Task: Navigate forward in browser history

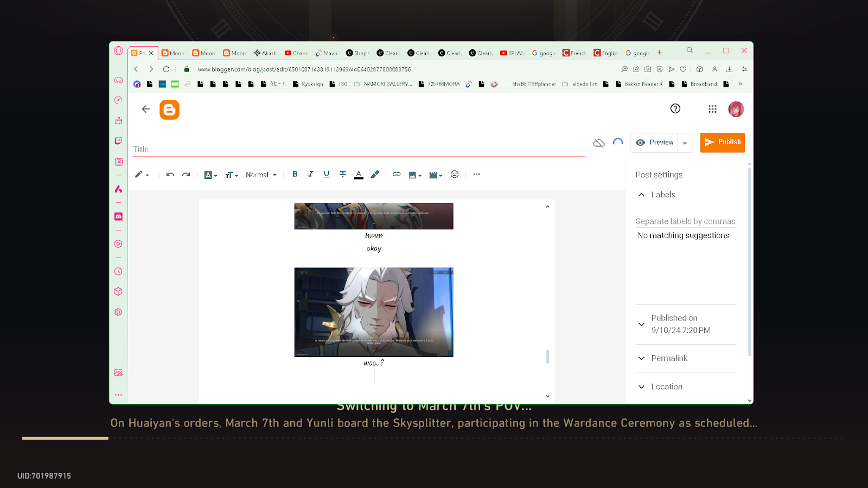Action: coord(151,69)
